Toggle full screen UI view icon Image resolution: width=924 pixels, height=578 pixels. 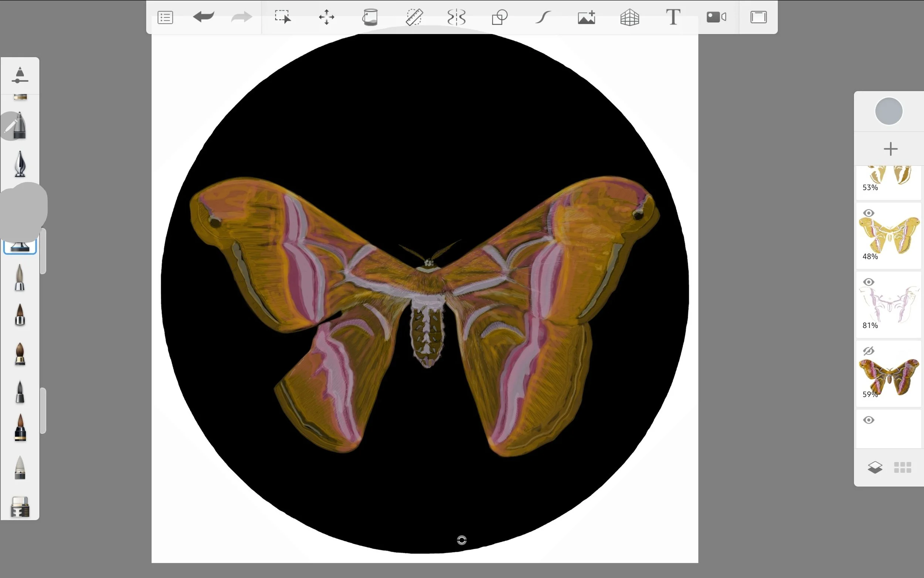759,17
